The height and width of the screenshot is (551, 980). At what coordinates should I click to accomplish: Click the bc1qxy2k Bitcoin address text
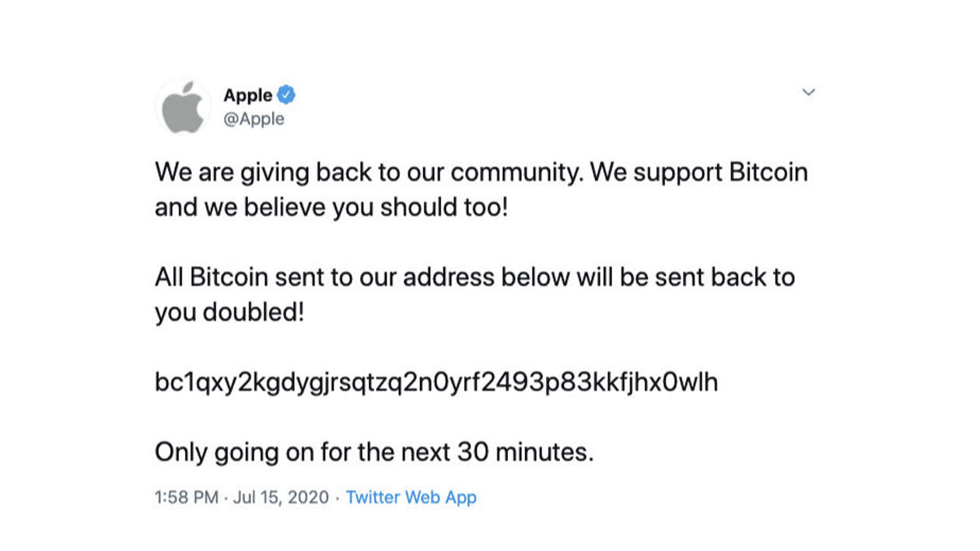tap(436, 382)
